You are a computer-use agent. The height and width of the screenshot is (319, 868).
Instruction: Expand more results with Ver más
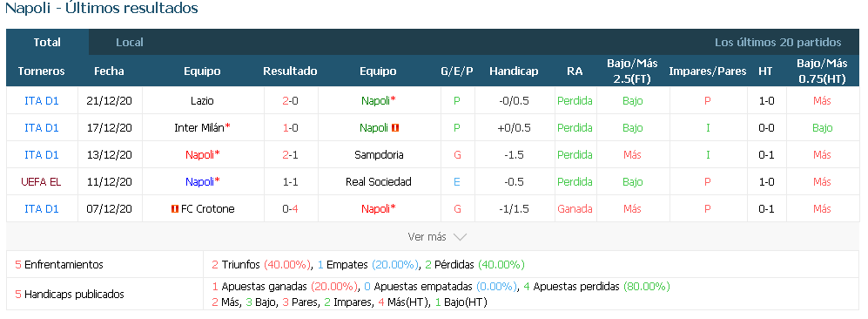click(x=437, y=237)
